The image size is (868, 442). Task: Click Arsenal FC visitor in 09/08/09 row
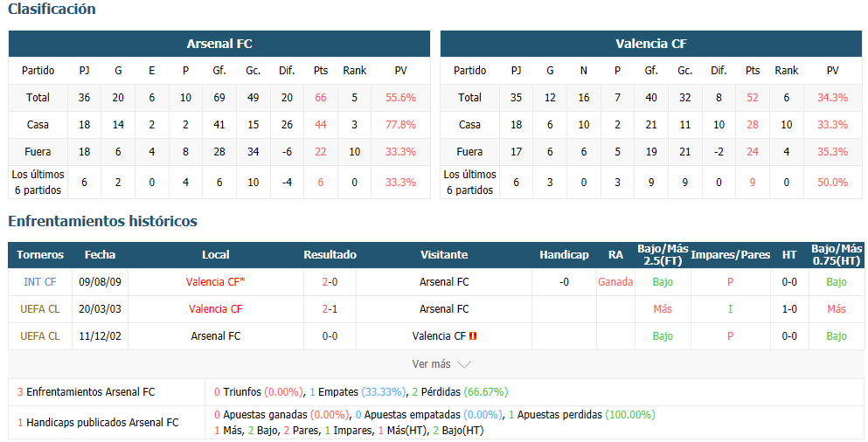click(x=444, y=282)
